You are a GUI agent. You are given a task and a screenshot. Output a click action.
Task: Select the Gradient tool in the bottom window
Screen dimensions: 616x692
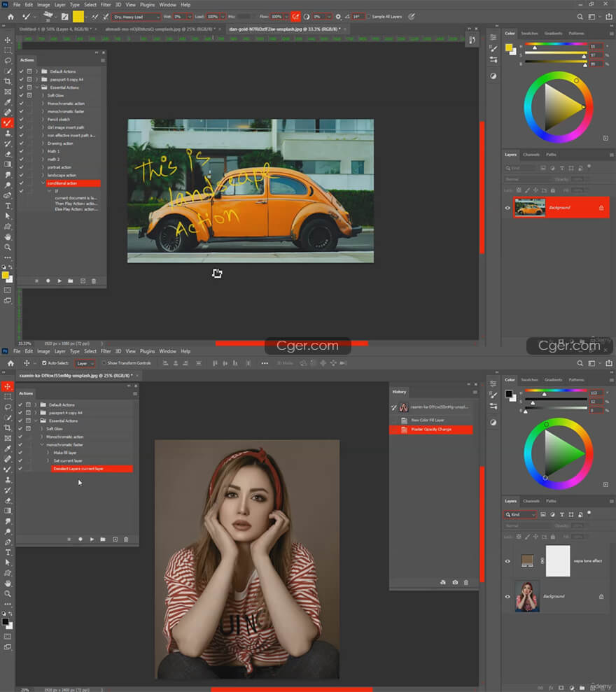pyautogui.click(x=8, y=511)
